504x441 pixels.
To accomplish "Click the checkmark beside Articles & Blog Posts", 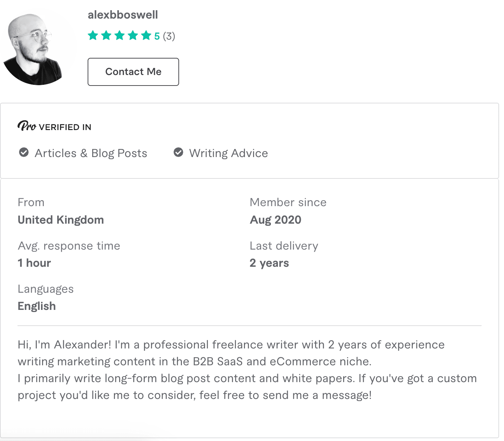I will 23,152.
